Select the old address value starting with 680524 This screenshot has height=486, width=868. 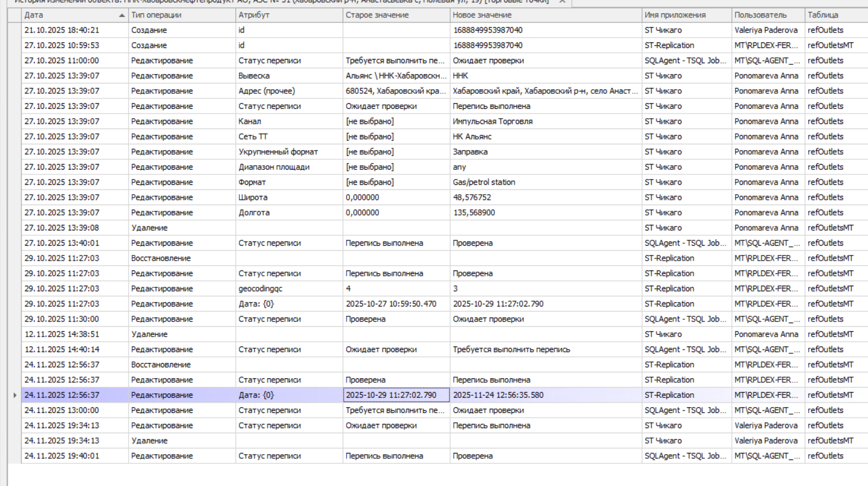pos(396,91)
